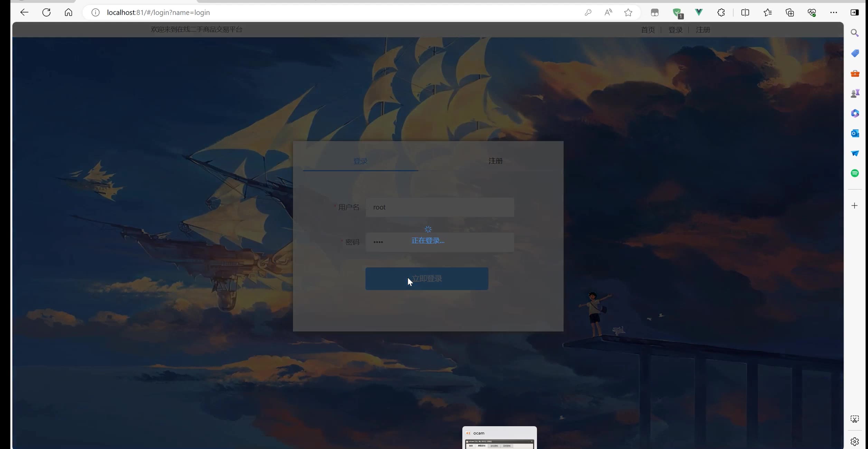Open the Tampermonkey extension icon
The image size is (868, 449).
click(x=654, y=13)
